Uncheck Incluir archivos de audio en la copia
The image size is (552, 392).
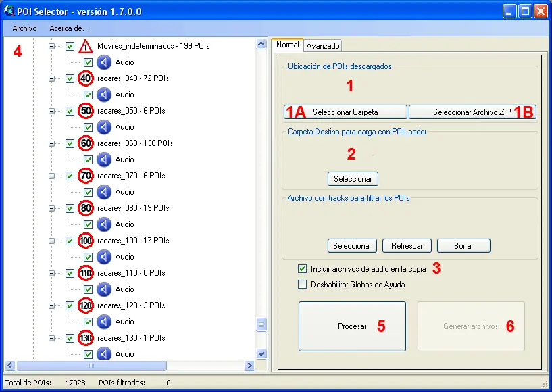302,269
